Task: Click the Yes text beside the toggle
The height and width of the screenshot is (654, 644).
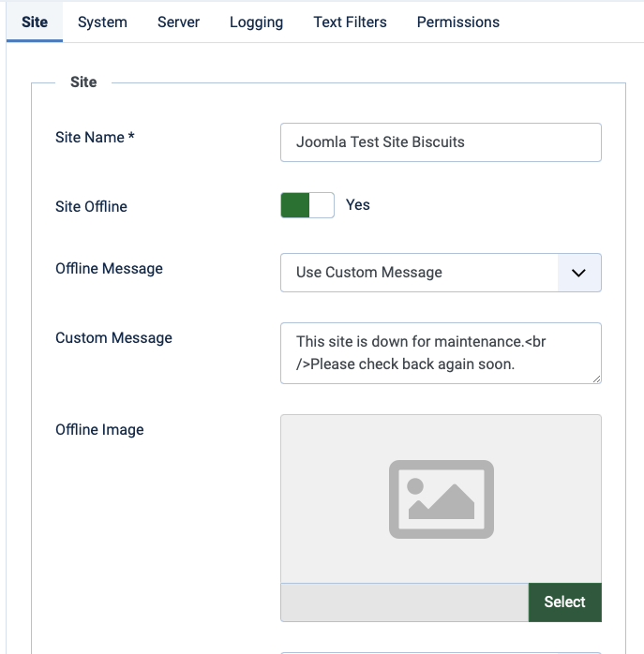Action: point(358,205)
